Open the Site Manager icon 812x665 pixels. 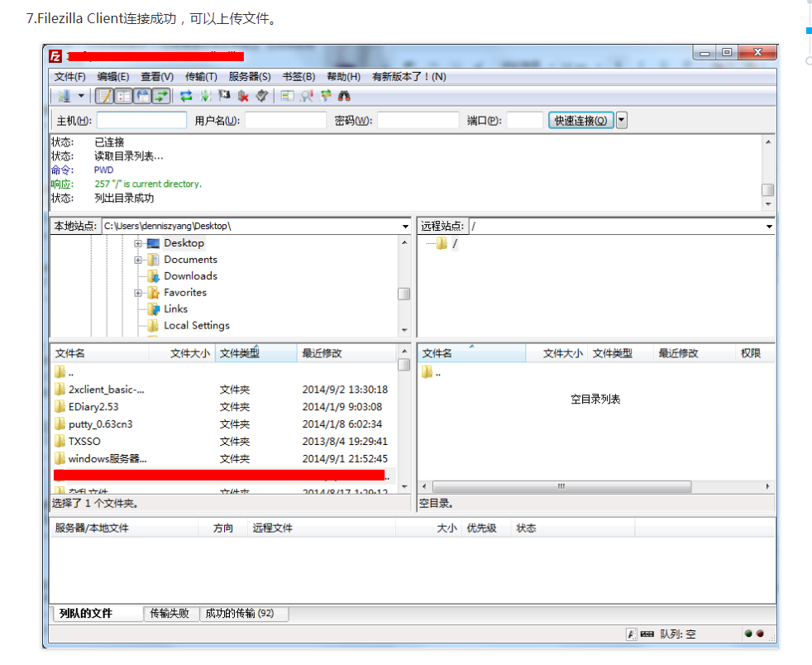64,96
